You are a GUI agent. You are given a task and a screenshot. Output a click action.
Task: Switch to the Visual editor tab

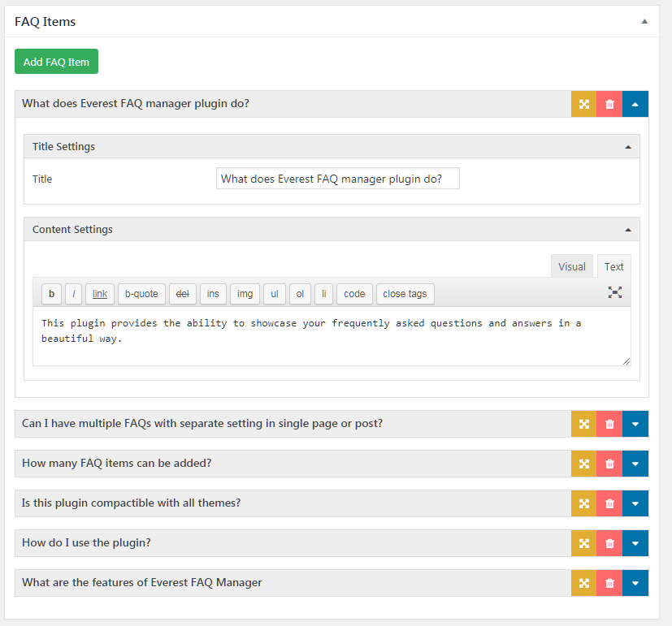[571, 266]
